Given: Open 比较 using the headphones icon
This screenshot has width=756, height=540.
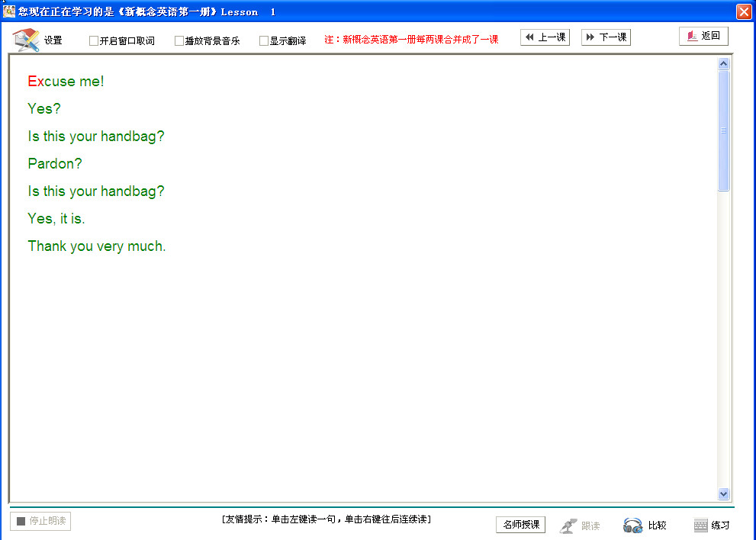Looking at the screenshot, I should 631,525.
